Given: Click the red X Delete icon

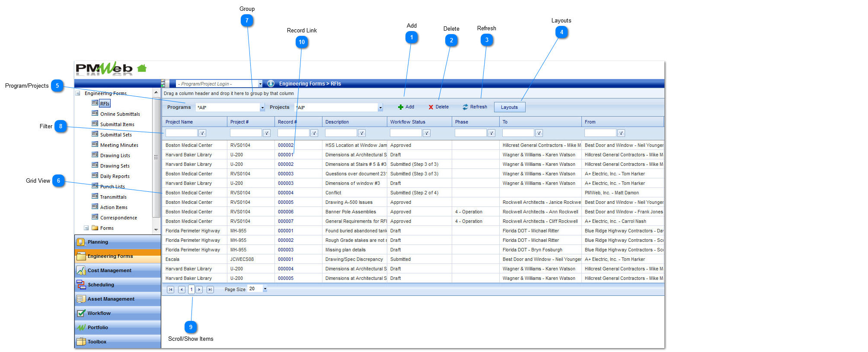Looking at the screenshot, I should (x=431, y=107).
